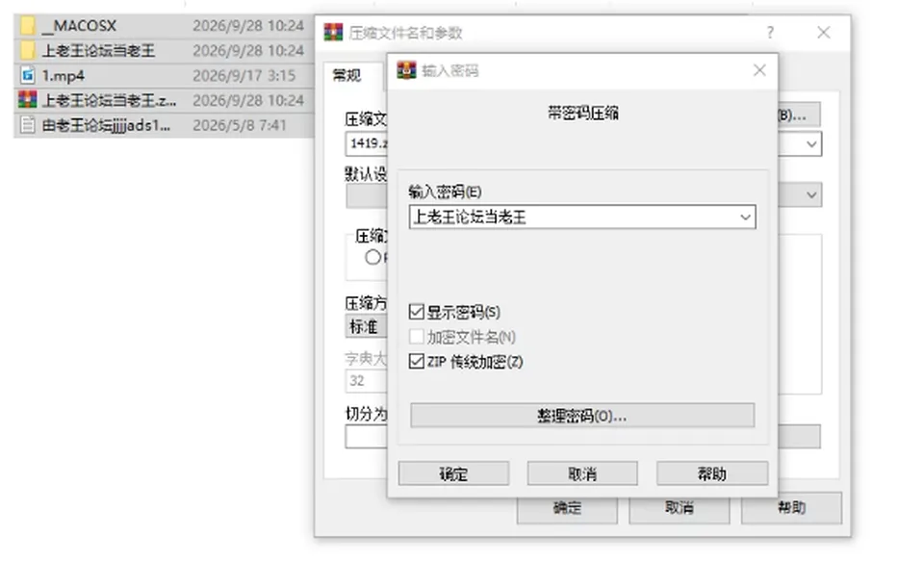Viewport: 924px width, 587px height.
Task: Click the WinRAR archive icon for 上老王论坛当老王.z...
Action: tap(28, 100)
